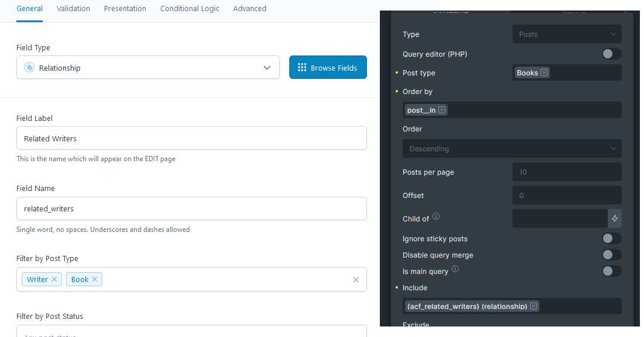Switch to the Validation tab
Image resolution: width=644 pixels, height=337 pixels.
pos(73,9)
